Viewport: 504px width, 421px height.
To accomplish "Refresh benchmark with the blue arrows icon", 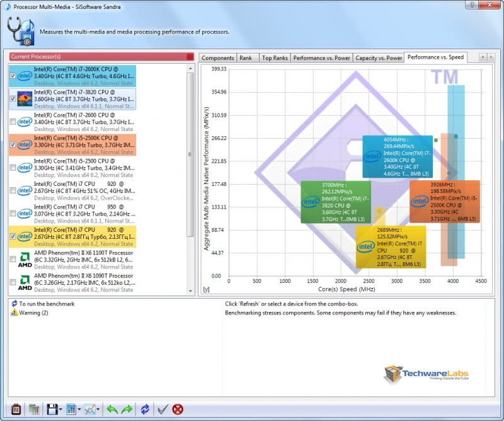I will pos(145,410).
